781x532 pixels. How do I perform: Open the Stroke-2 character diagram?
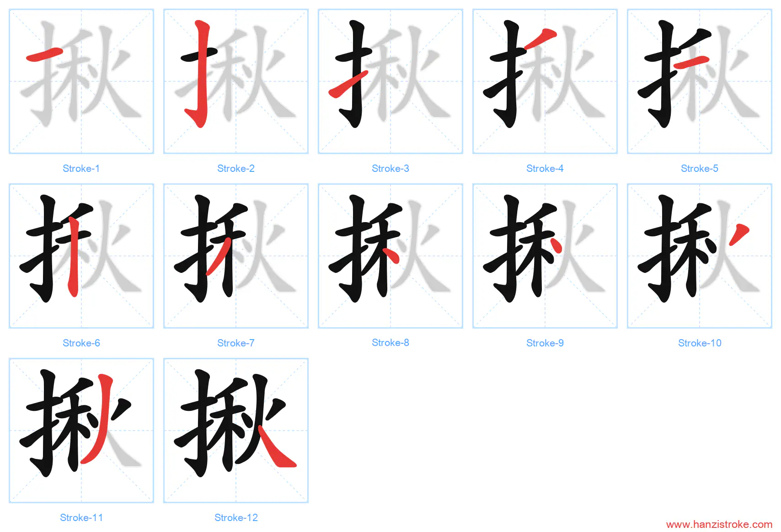pyautogui.click(x=236, y=81)
